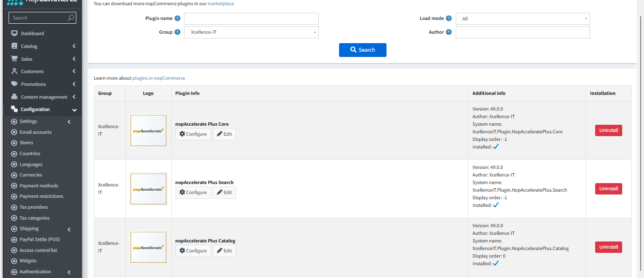This screenshot has height=278, width=644.
Task: Click the help icon beside Plugin name
Action: click(x=177, y=19)
